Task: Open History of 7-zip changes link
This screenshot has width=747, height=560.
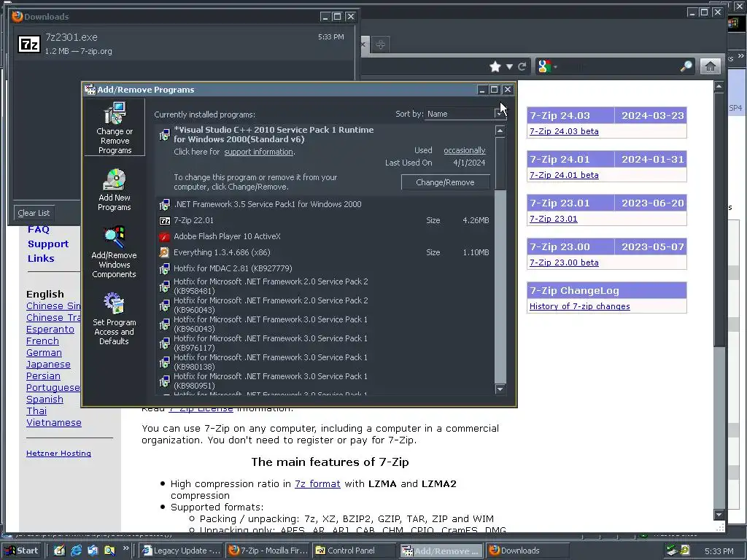Action: tap(579, 307)
